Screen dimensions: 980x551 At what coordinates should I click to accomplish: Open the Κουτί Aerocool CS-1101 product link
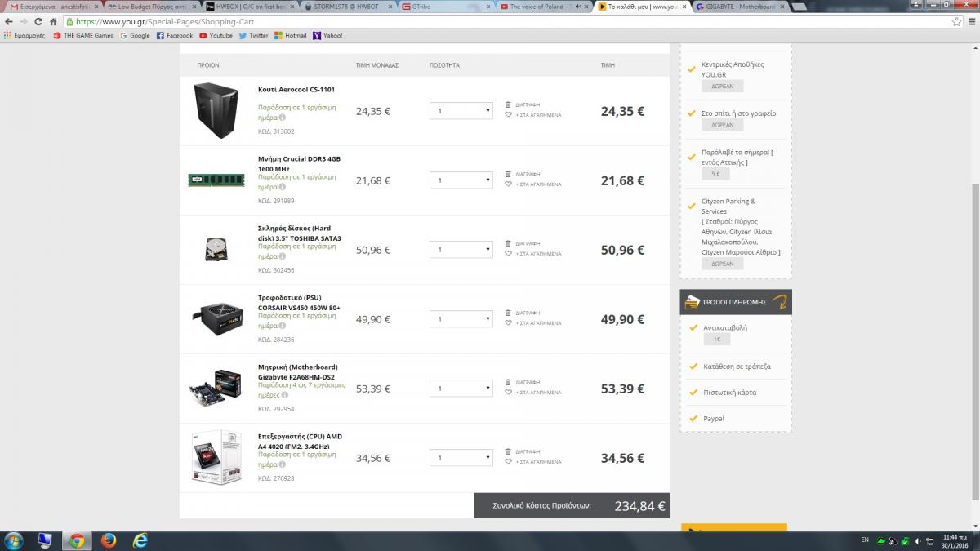296,89
